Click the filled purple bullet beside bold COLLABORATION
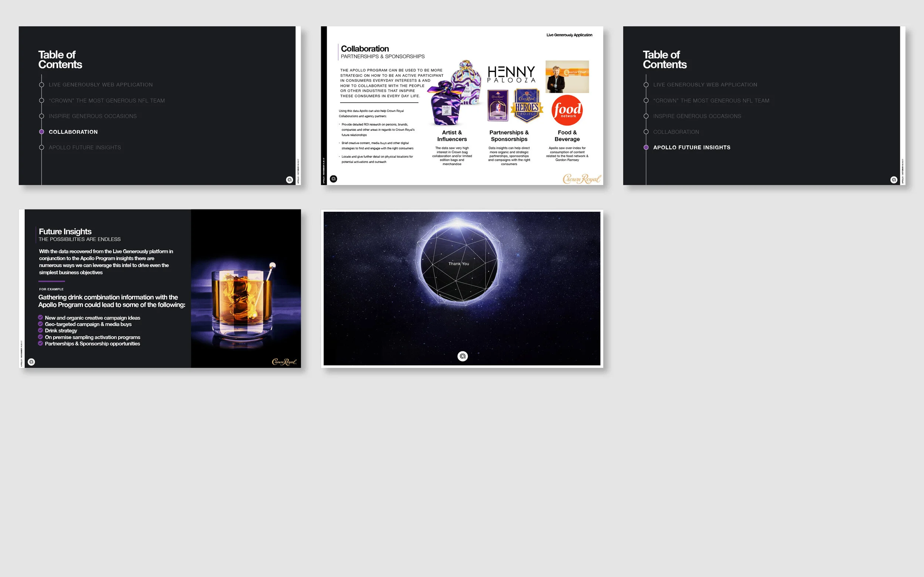The height and width of the screenshot is (577, 924). pos(42,132)
